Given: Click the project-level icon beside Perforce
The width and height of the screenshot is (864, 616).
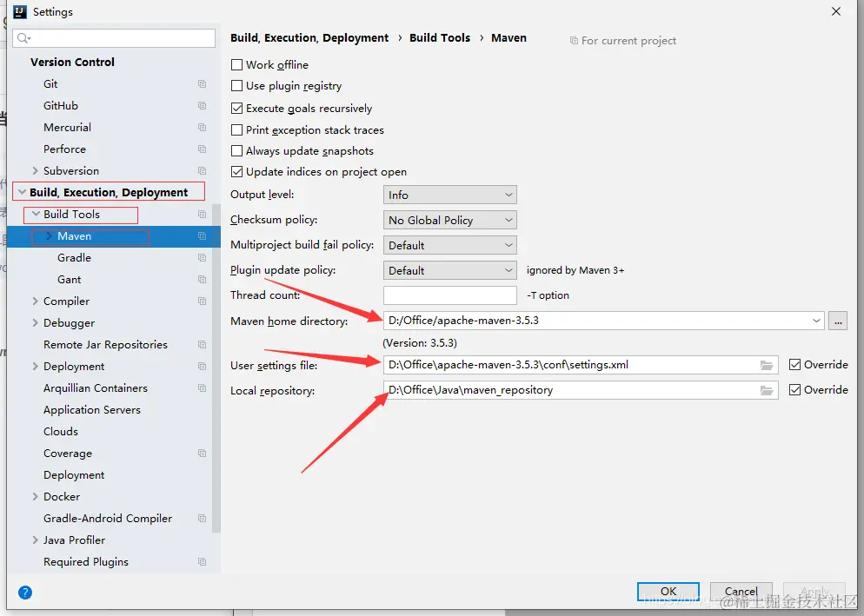Looking at the screenshot, I should [x=202, y=149].
